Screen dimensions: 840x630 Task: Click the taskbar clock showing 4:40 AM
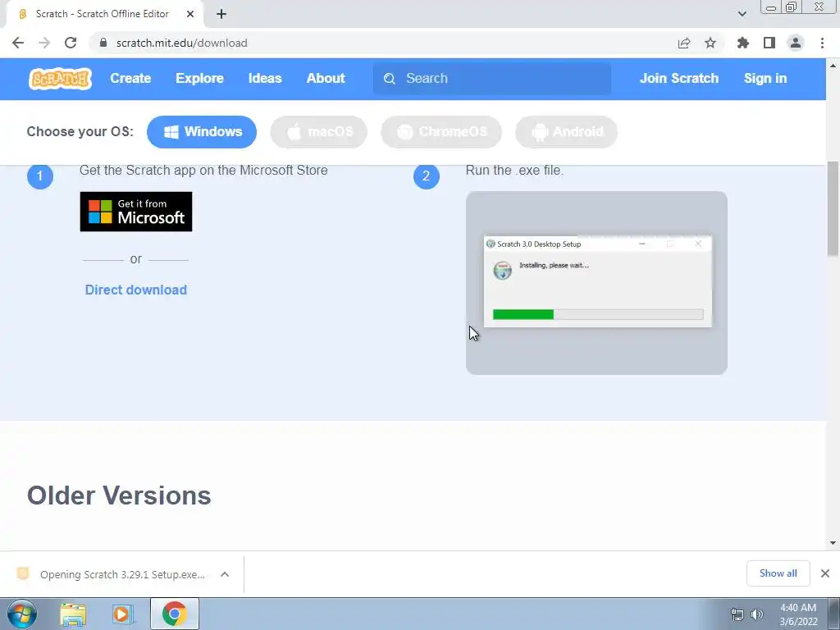click(x=798, y=614)
